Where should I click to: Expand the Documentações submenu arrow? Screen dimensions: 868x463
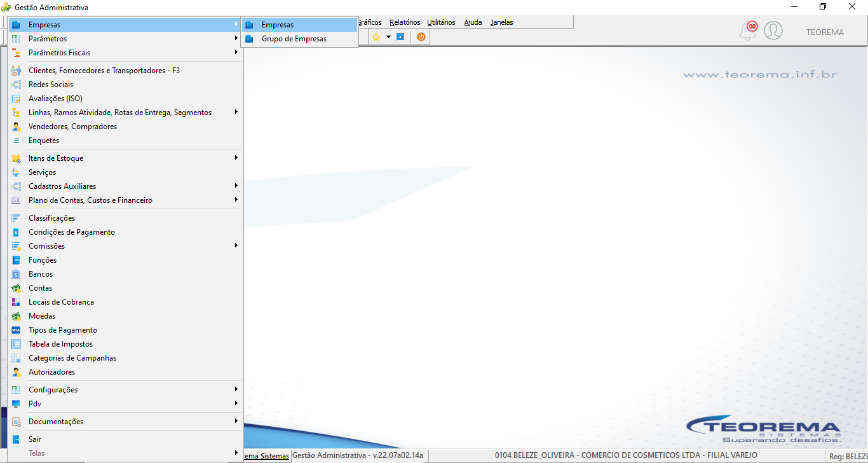coord(236,422)
